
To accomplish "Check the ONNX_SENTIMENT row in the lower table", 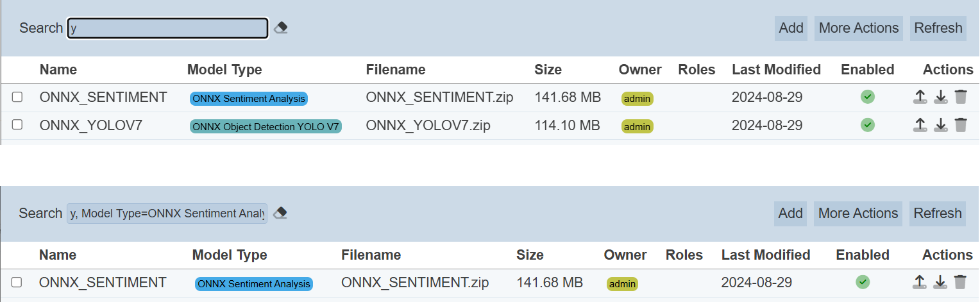I will (x=17, y=282).
